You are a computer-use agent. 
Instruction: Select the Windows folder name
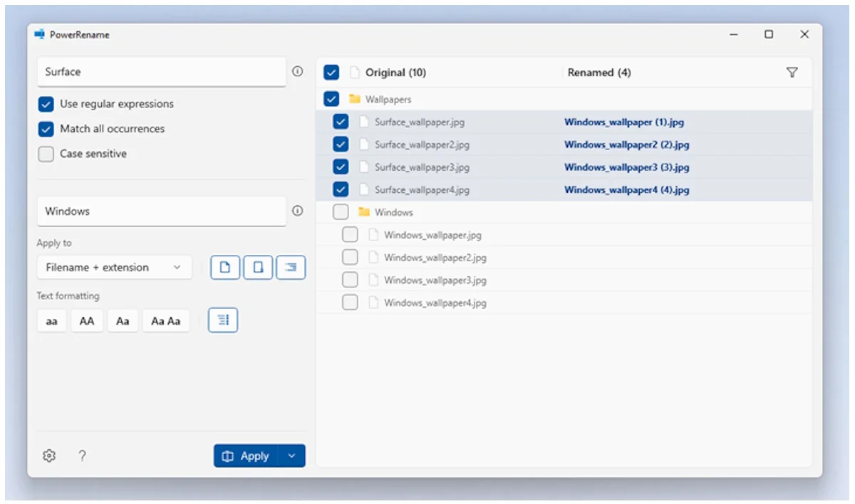click(394, 212)
